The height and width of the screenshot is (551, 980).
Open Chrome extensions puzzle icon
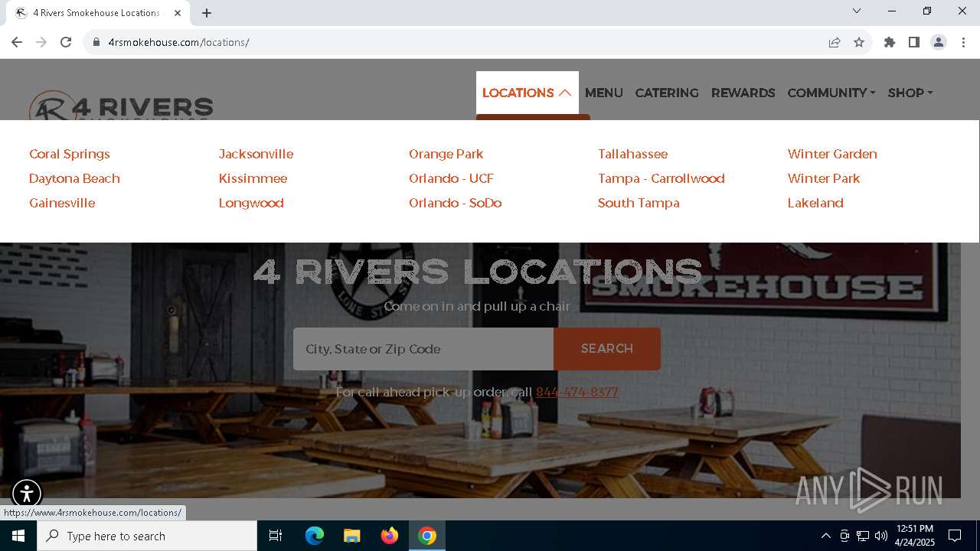890,42
